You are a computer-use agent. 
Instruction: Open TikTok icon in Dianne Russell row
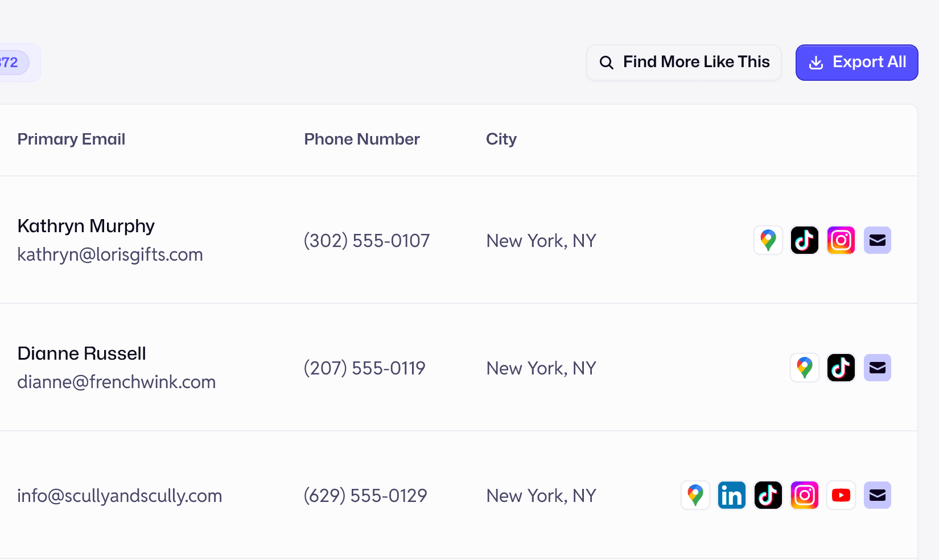click(841, 368)
